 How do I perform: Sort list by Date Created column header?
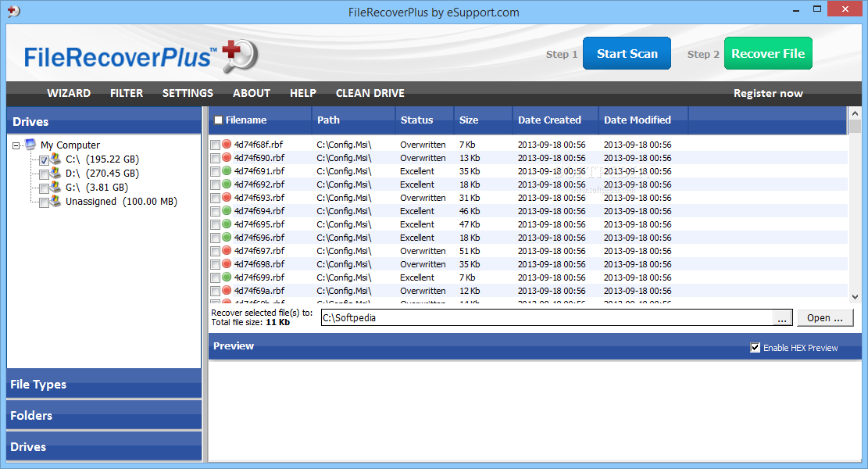(555, 120)
